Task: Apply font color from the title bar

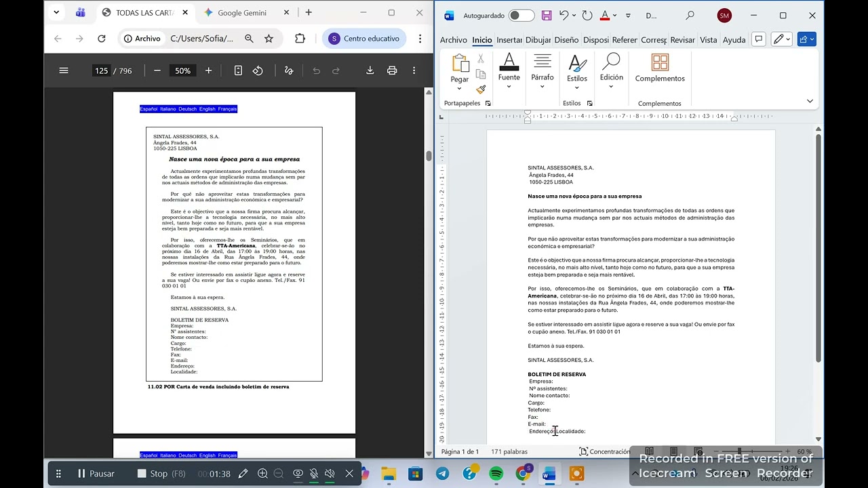Action: coord(605,16)
